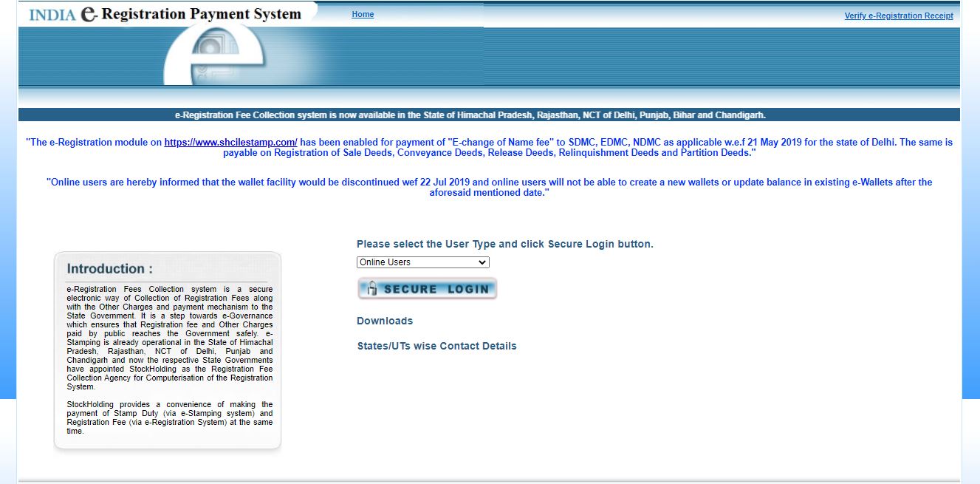The image size is (980, 484).
Task: Click the banner listing available states
Action: coord(470,115)
